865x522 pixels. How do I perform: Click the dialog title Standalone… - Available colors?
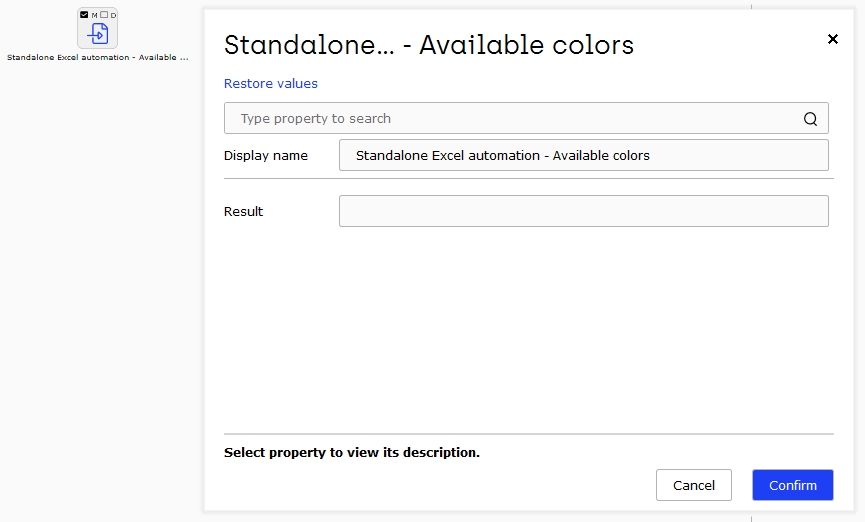pos(429,45)
